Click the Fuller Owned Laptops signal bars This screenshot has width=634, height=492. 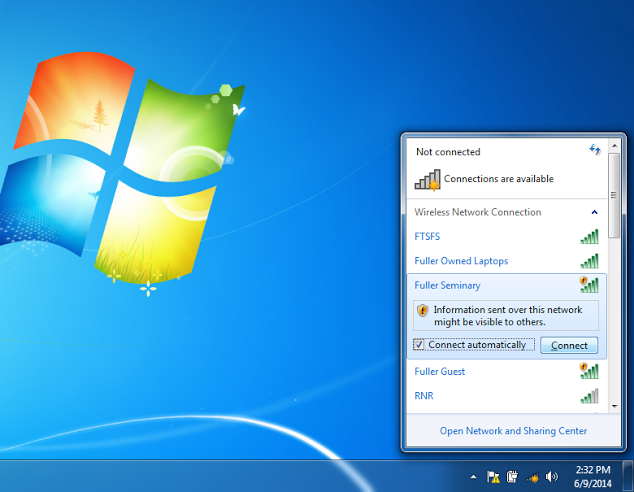pos(590,261)
